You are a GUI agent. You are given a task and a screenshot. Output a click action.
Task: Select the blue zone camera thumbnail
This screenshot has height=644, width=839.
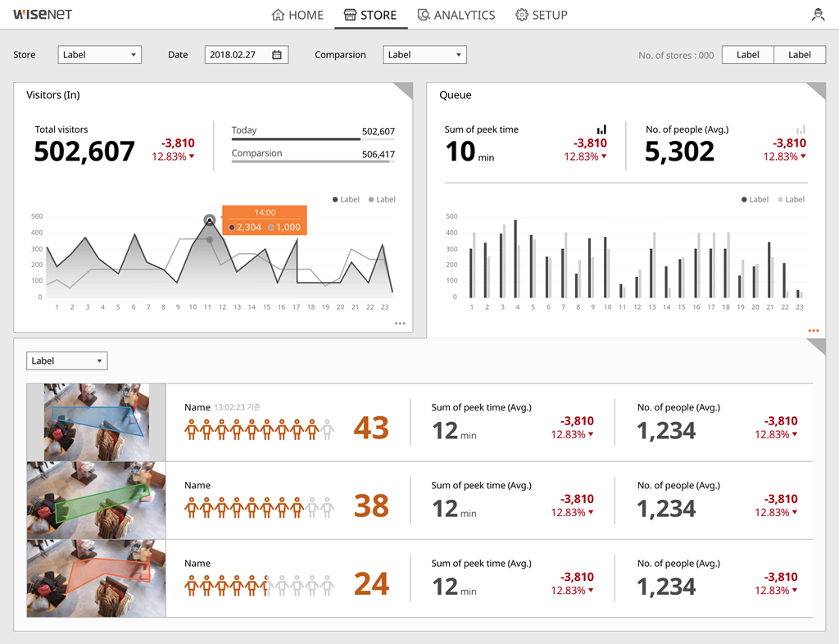pyautogui.click(x=97, y=422)
